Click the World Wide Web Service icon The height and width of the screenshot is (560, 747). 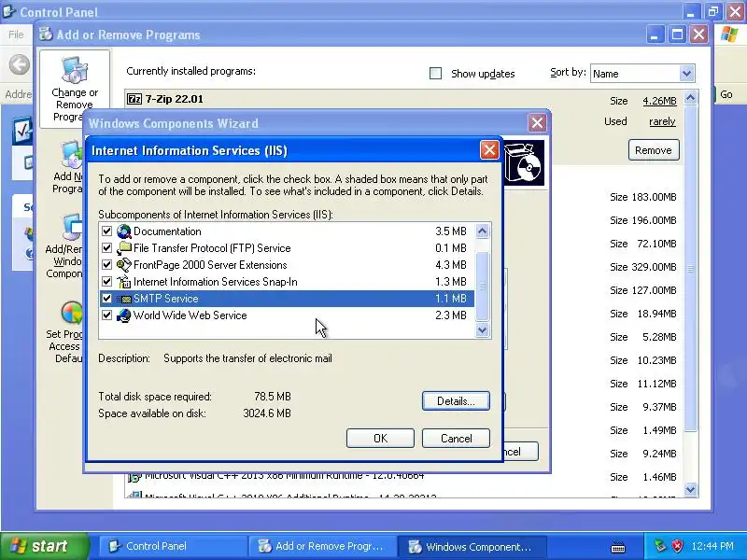tap(124, 315)
